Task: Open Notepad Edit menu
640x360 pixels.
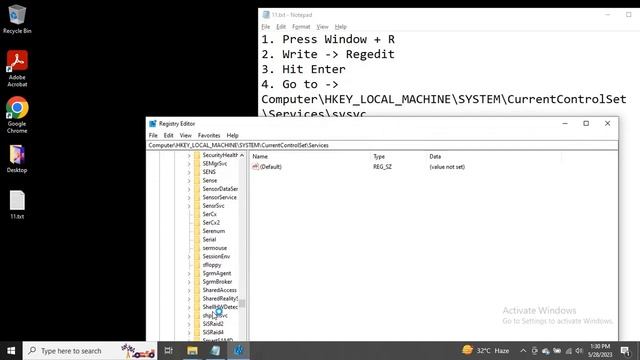Action: [x=281, y=27]
